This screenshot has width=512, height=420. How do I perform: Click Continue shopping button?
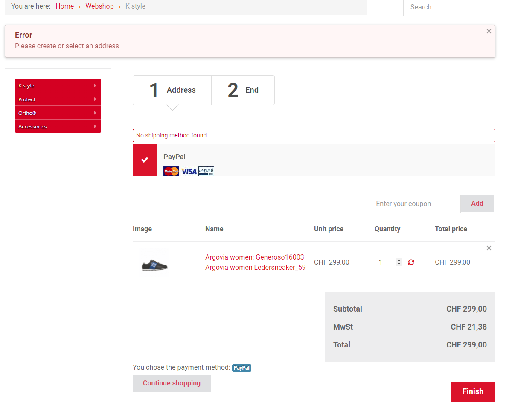[172, 383]
